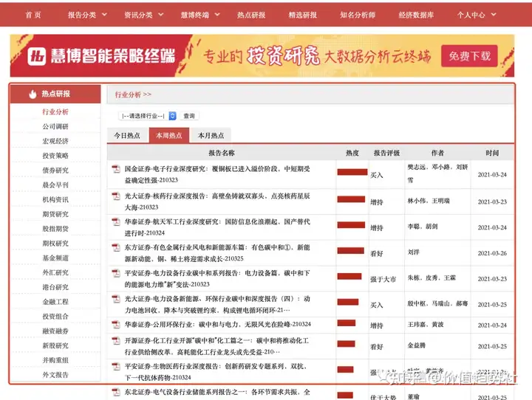Open PDF icon for 平安证券 电力设备 report
Image resolution: width=532 pixels, height=400 pixels.
[116, 273]
